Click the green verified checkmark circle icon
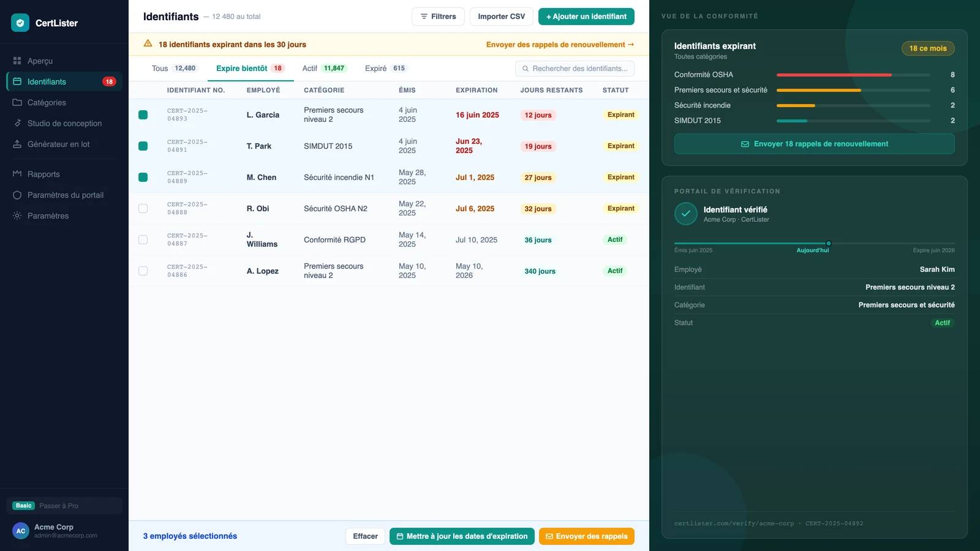The height and width of the screenshot is (551, 980). (686, 214)
